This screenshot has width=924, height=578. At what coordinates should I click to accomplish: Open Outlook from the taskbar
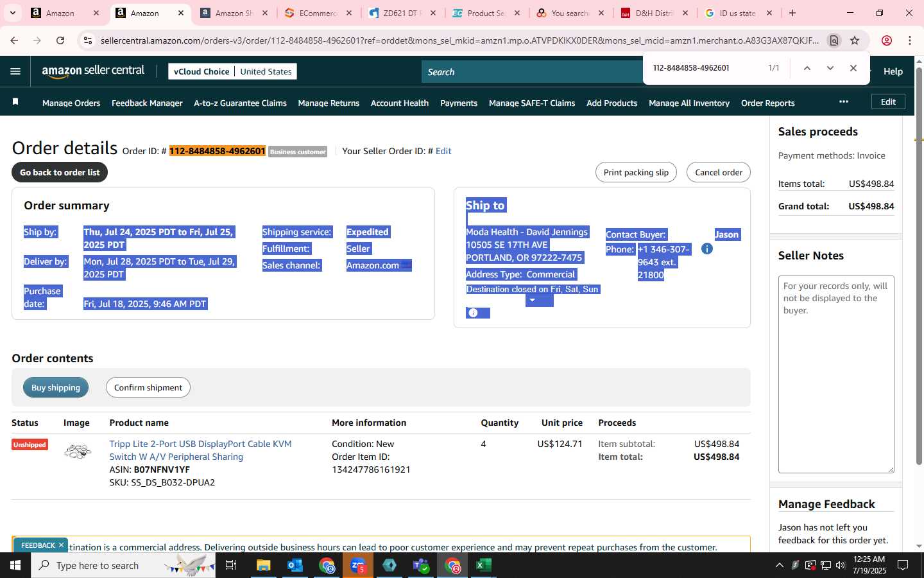295,565
